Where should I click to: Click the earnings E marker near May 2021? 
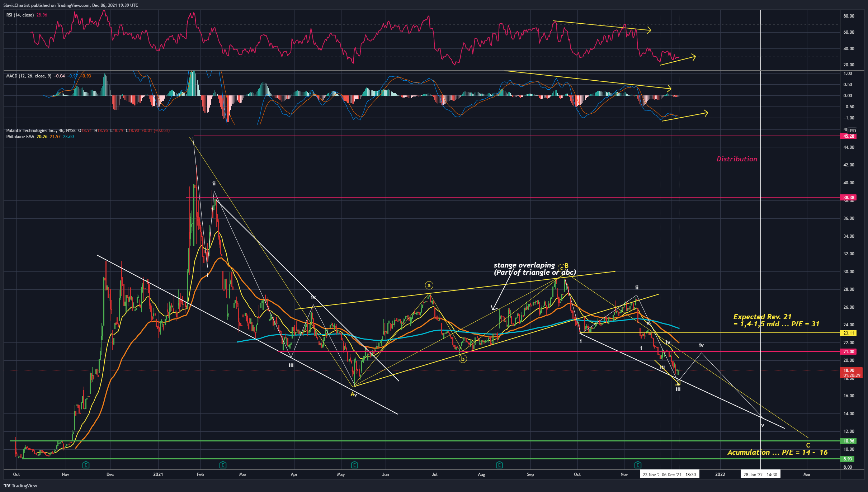coord(354,465)
